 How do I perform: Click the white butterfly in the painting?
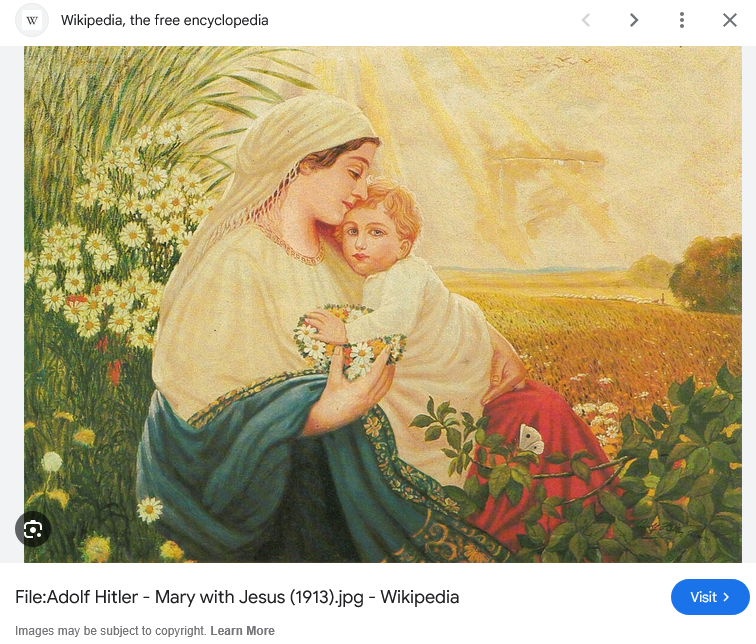click(x=531, y=439)
